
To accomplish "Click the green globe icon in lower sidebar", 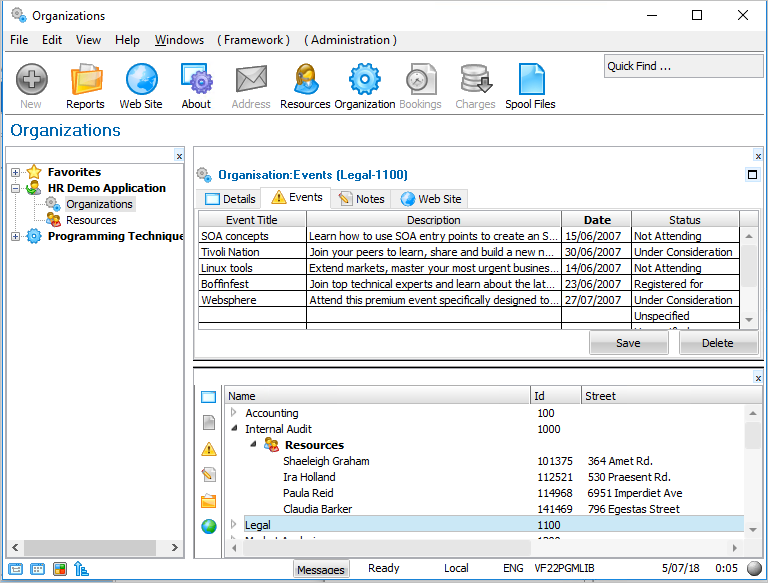I will coord(209,526).
